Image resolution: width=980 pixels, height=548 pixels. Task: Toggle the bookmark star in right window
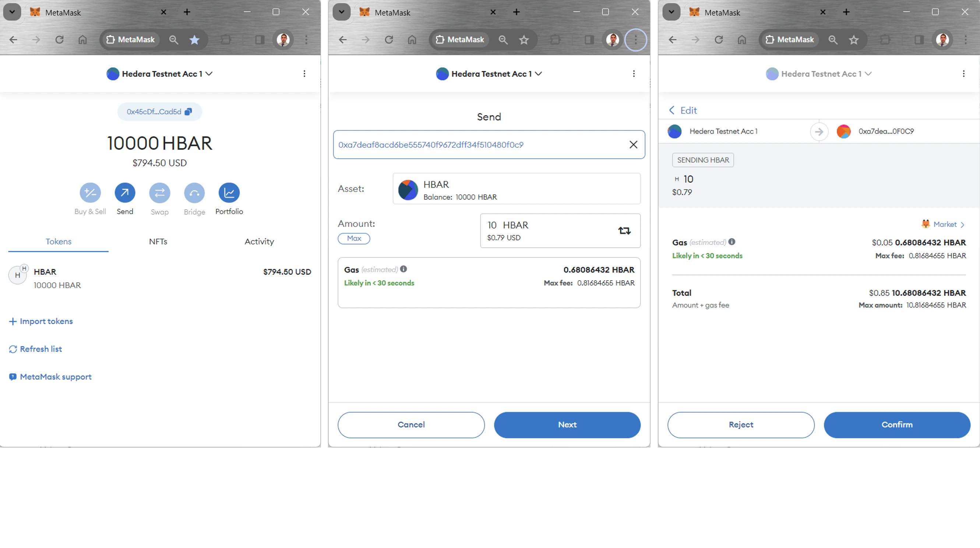(x=854, y=39)
